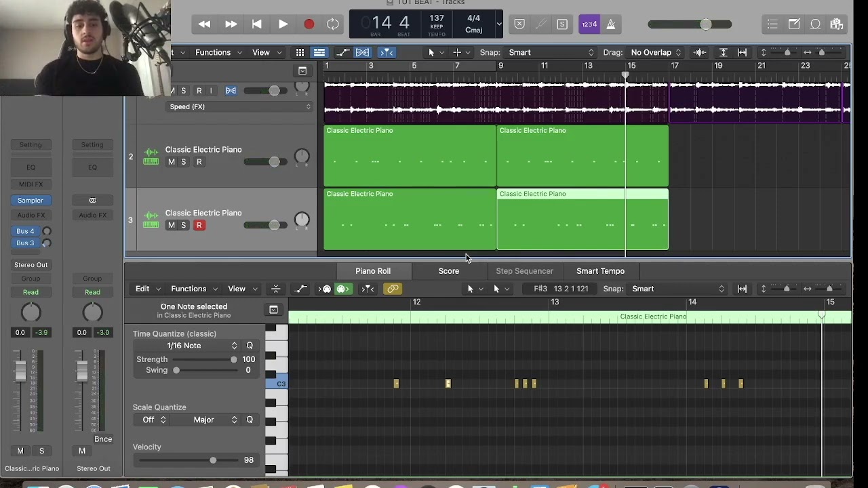
Task: Click the Stereo Out output slot
Action: point(31,265)
